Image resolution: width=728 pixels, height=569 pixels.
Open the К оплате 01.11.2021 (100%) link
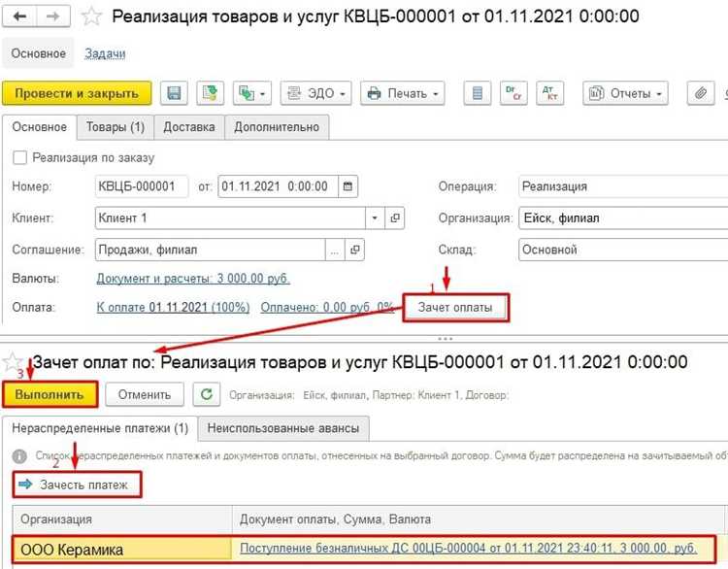173,307
